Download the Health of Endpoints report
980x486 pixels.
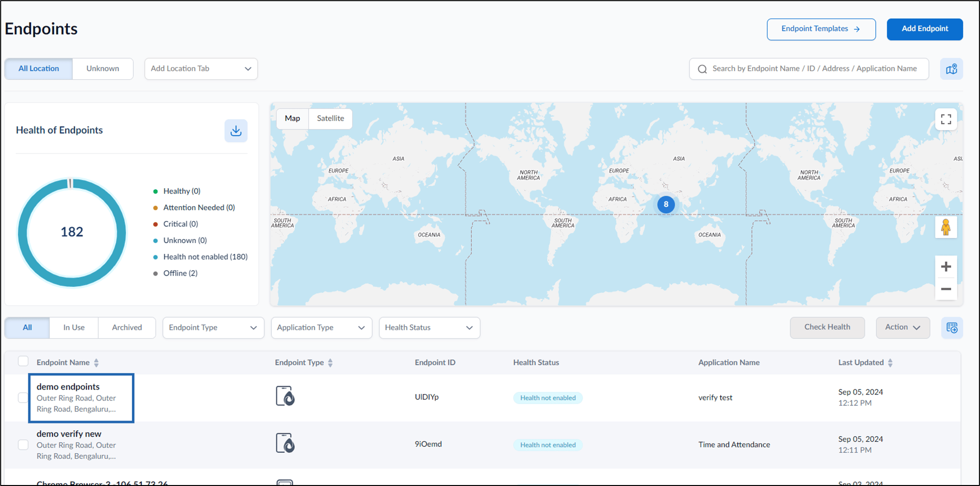tap(236, 131)
